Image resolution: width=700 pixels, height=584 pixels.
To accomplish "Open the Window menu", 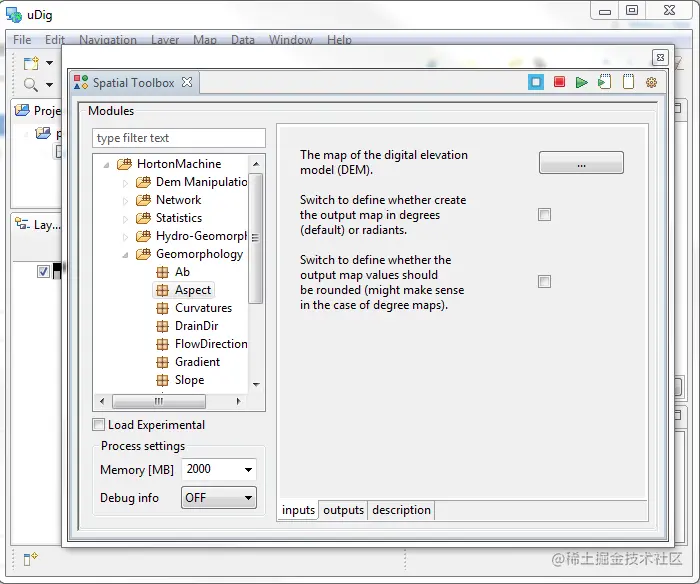I will 291,40.
